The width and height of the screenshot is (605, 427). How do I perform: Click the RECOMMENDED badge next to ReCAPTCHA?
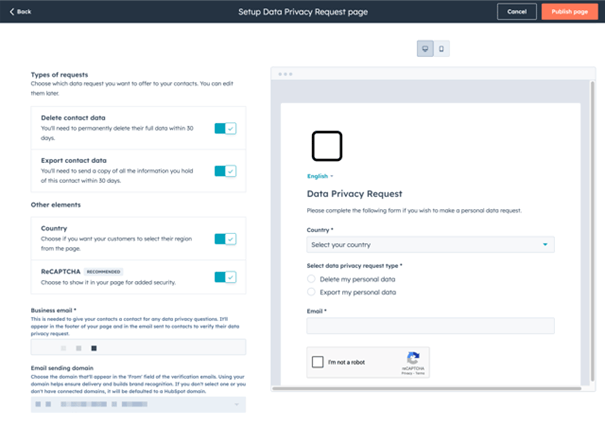[103, 272]
